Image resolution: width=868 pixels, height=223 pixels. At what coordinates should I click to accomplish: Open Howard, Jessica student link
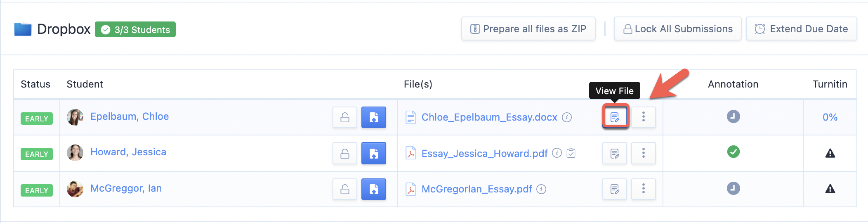tap(128, 152)
